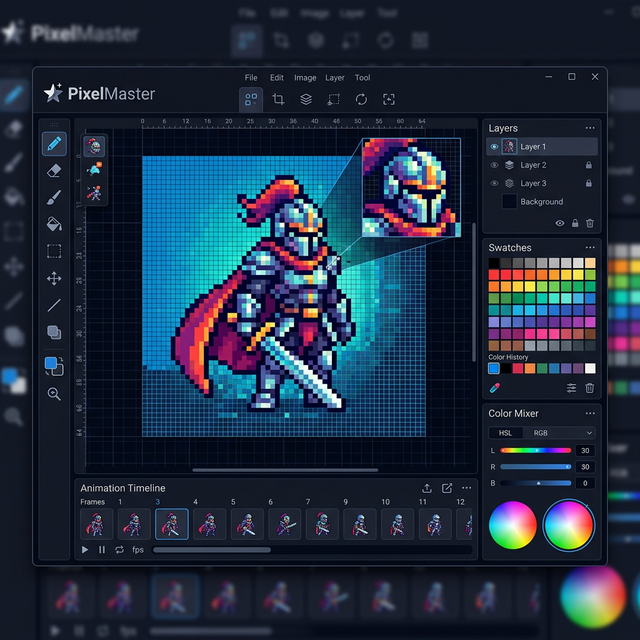Click the eyedropper icon in Swatches panel
The height and width of the screenshot is (640, 640).
(495, 388)
